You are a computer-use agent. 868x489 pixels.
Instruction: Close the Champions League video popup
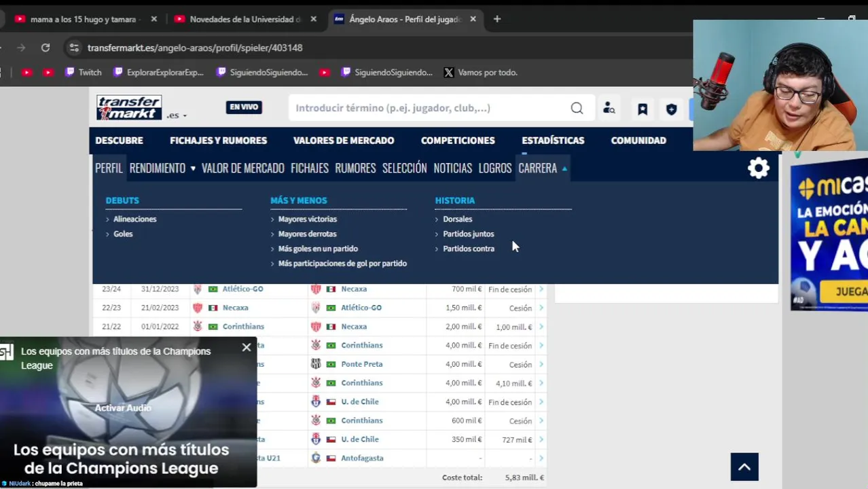[x=247, y=348]
